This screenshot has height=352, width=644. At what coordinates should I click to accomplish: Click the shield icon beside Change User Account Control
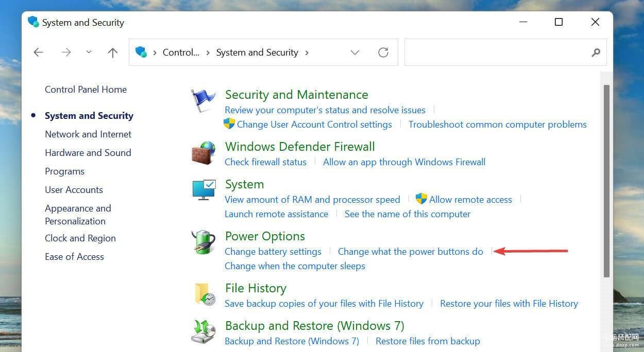(229, 124)
